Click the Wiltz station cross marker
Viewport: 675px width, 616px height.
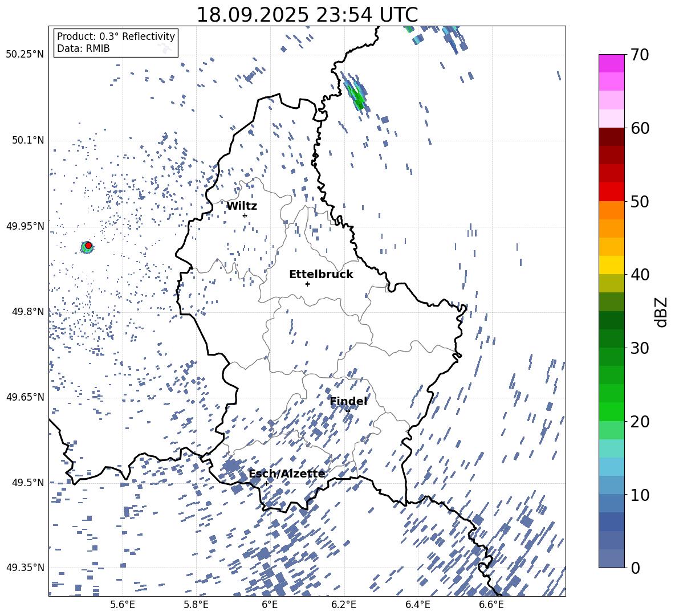(245, 215)
